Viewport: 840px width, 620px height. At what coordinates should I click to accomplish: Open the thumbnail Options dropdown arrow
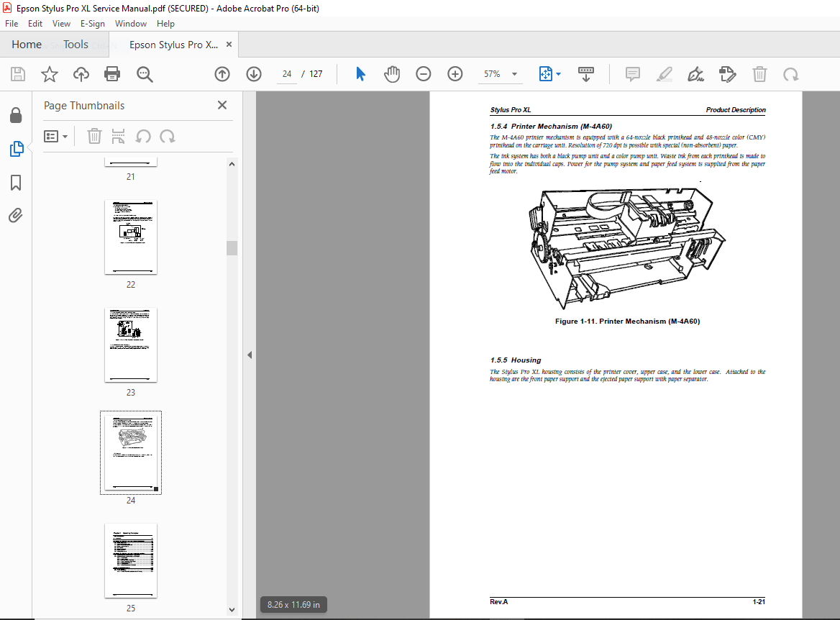(x=63, y=136)
